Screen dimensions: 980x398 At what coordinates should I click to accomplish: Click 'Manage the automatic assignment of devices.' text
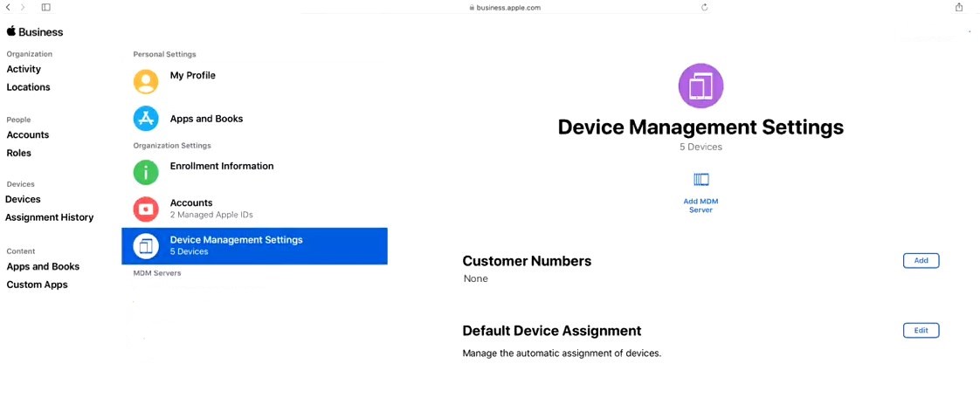[562, 353]
